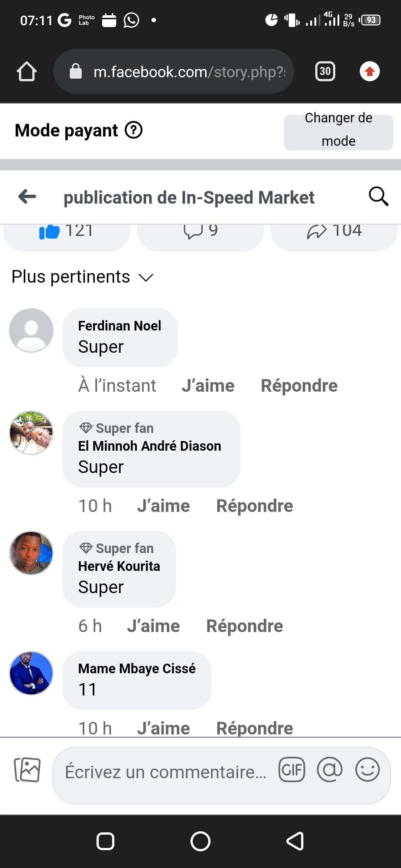This screenshot has width=401, height=868.
Task: Toggle J'aime on Hervé Kourita's comment
Action: pyautogui.click(x=153, y=626)
